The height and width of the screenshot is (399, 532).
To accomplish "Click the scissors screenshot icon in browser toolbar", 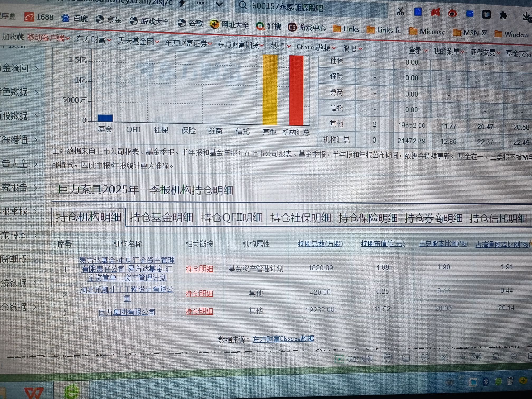I will (400, 12).
